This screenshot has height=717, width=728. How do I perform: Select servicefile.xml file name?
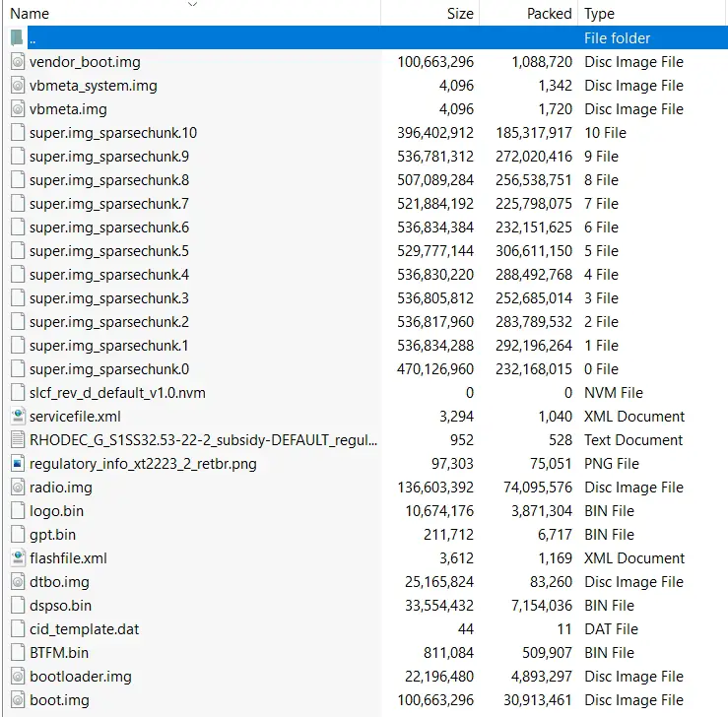click(75, 417)
